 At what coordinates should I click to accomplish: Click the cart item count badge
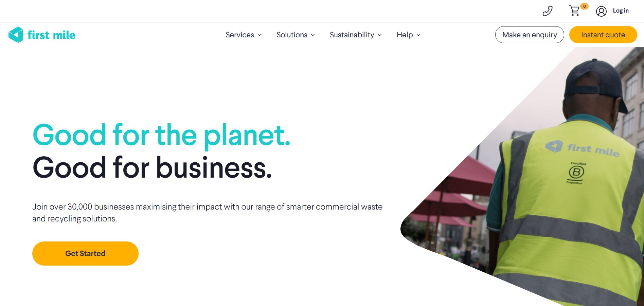pos(584,6)
